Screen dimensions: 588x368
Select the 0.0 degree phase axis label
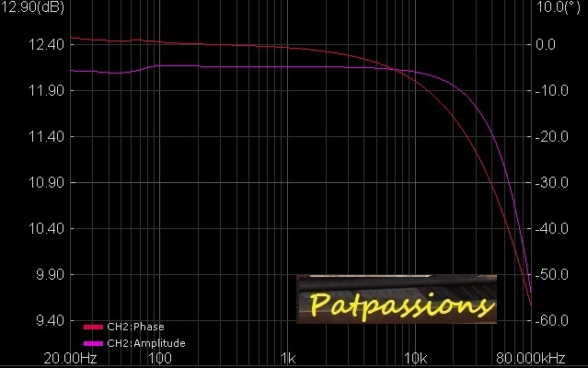coord(546,45)
